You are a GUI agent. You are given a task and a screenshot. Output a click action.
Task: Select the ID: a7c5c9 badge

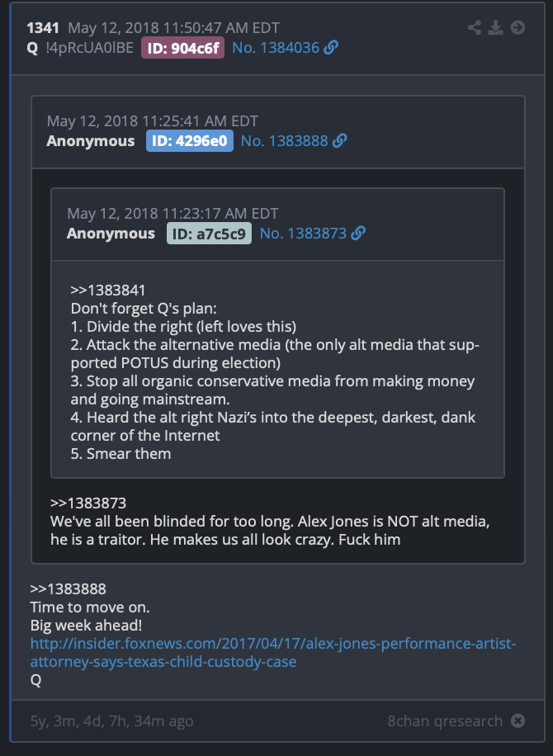[209, 234]
